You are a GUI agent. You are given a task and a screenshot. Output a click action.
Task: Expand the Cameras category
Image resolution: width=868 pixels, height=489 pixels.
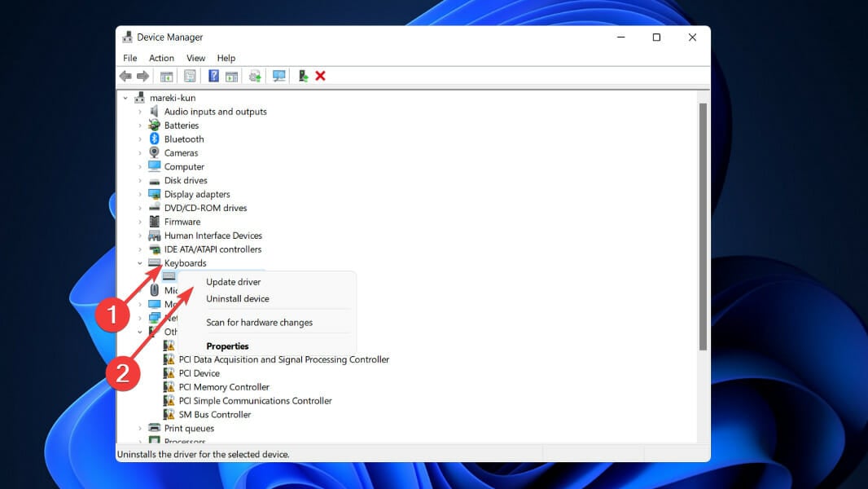[139, 153]
